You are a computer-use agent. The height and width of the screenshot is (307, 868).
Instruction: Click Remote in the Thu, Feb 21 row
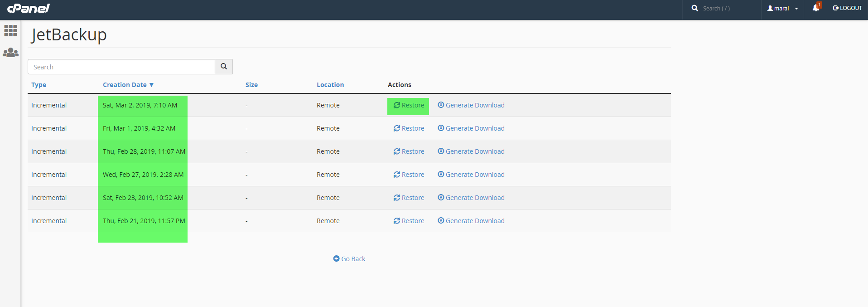click(x=328, y=221)
